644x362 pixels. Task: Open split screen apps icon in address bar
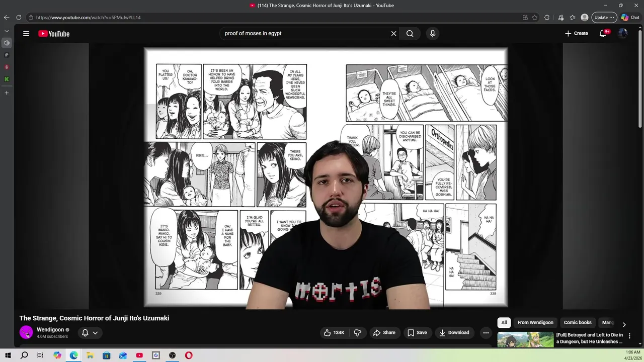525,18
